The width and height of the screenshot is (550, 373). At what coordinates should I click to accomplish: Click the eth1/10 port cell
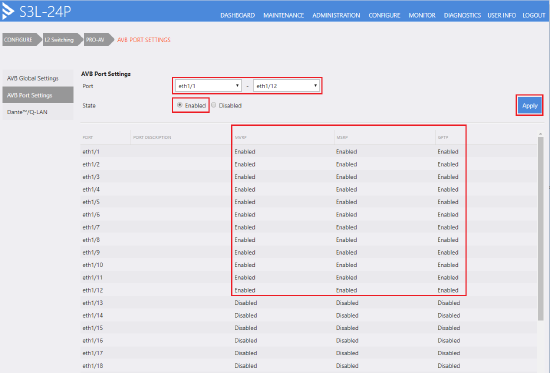pyautogui.click(x=93, y=265)
